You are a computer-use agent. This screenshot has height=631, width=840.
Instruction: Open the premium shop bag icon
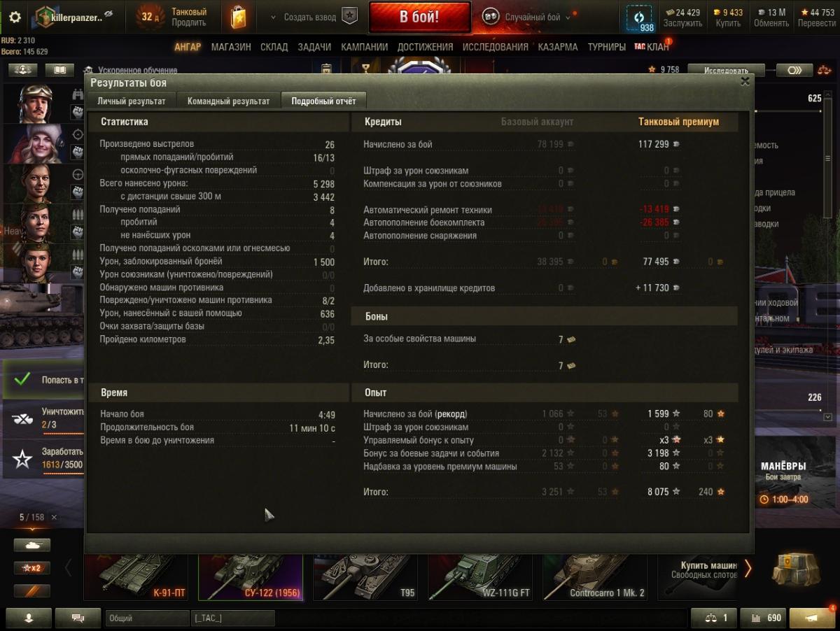coord(239,17)
